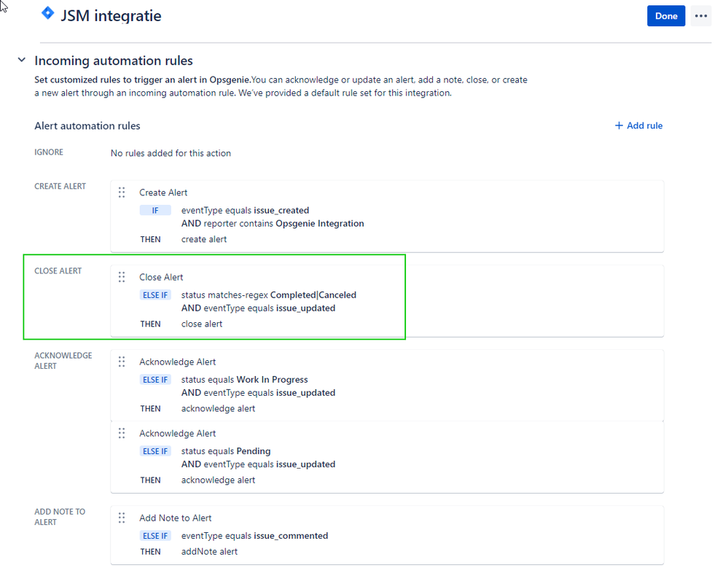Select condition 'eventType equals issue_created'

pos(245,211)
